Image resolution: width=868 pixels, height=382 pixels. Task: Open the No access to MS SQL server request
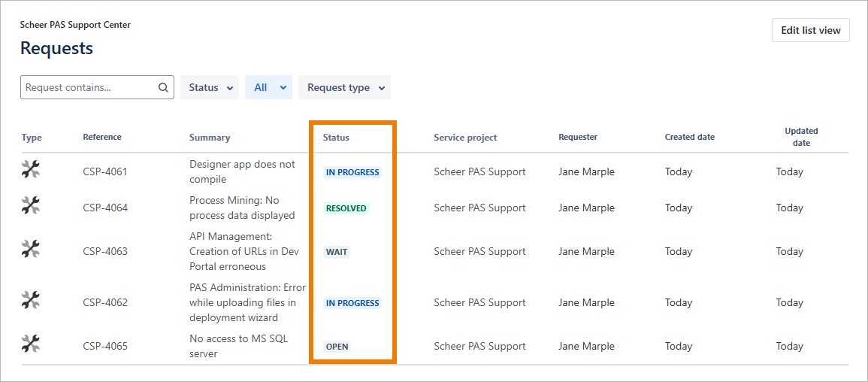pos(238,346)
